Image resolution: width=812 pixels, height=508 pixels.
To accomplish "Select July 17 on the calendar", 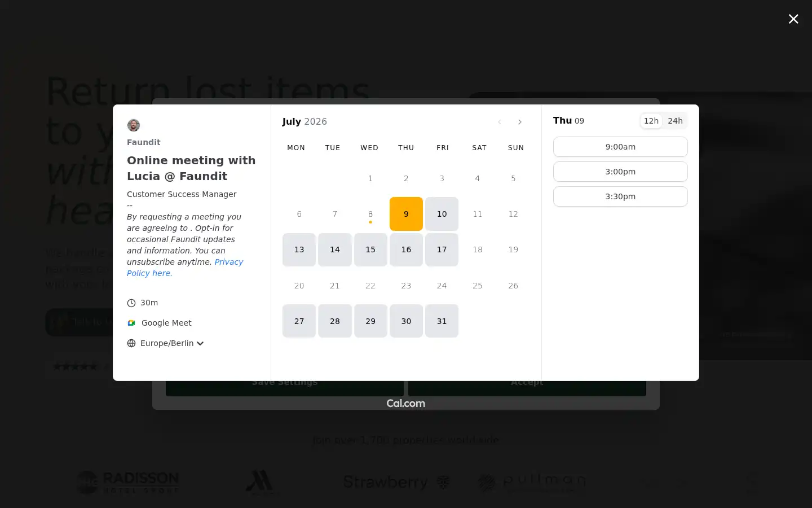I will [x=442, y=249].
